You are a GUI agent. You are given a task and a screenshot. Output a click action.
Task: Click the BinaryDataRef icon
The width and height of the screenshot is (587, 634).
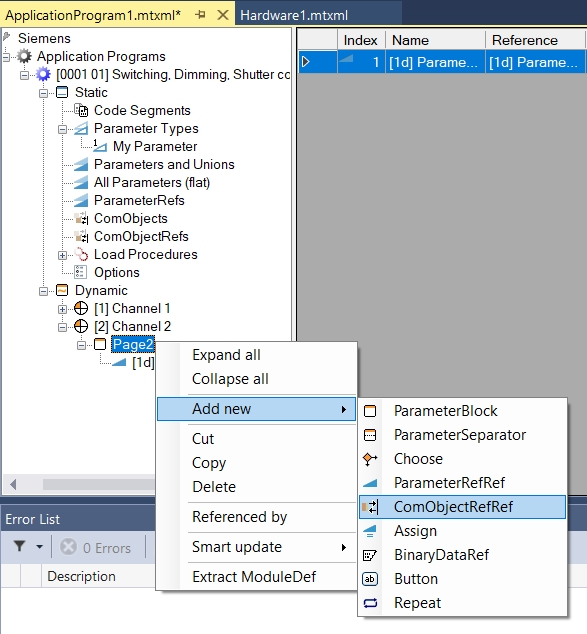pos(370,555)
